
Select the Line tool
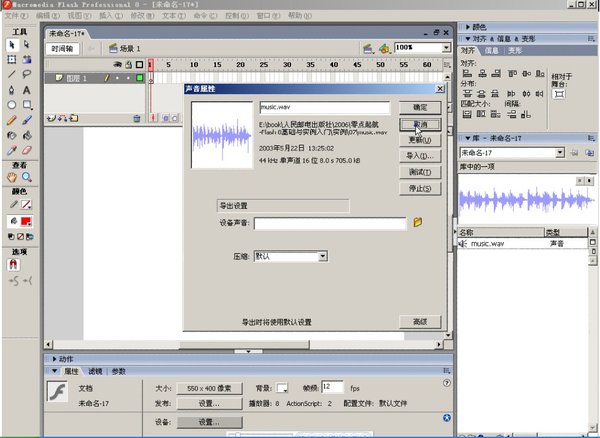coord(11,74)
